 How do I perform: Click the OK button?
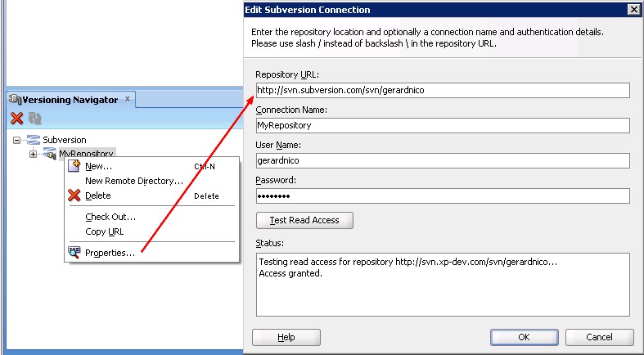[524, 337]
